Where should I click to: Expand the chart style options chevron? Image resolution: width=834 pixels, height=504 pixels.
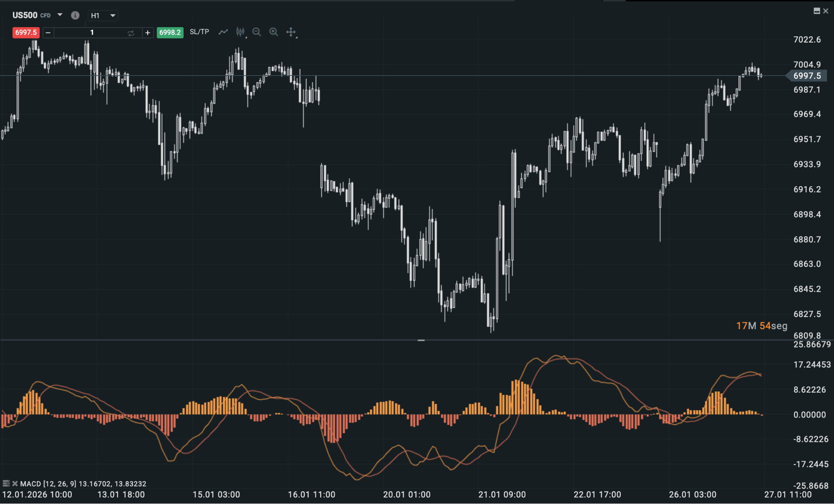tap(246, 38)
